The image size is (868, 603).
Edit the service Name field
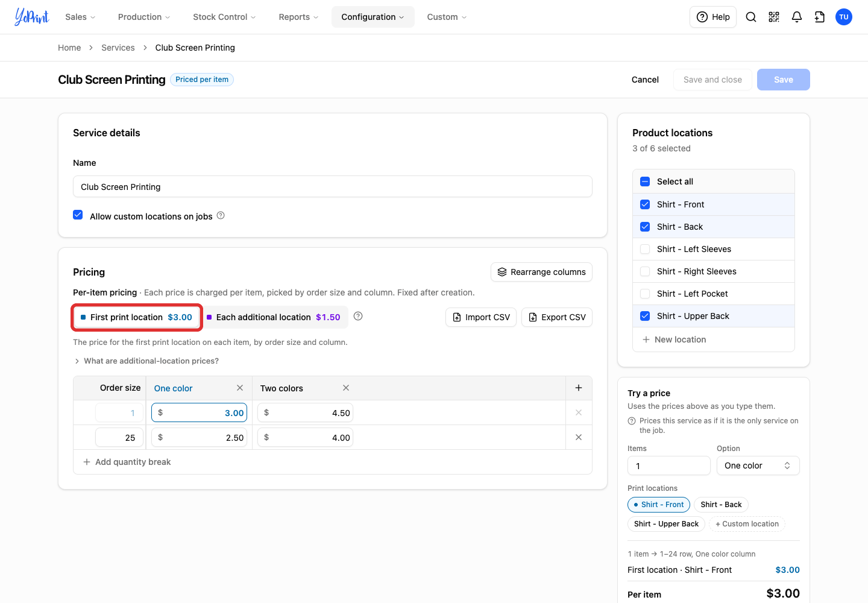333,187
